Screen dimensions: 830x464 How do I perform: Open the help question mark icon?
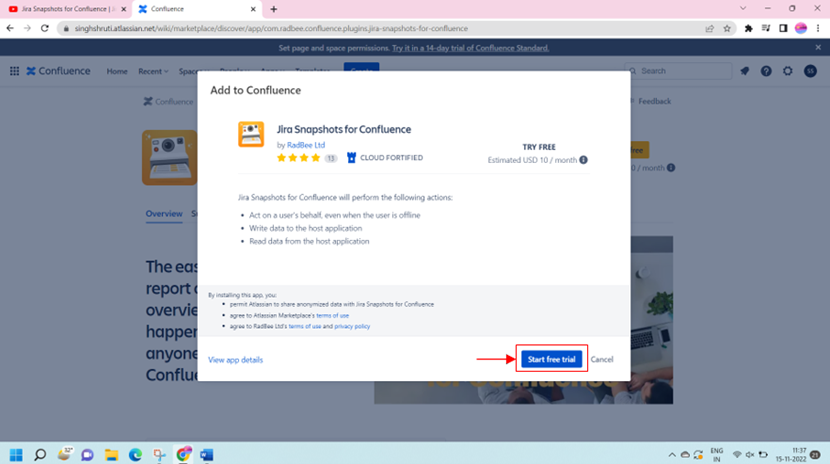click(x=766, y=71)
